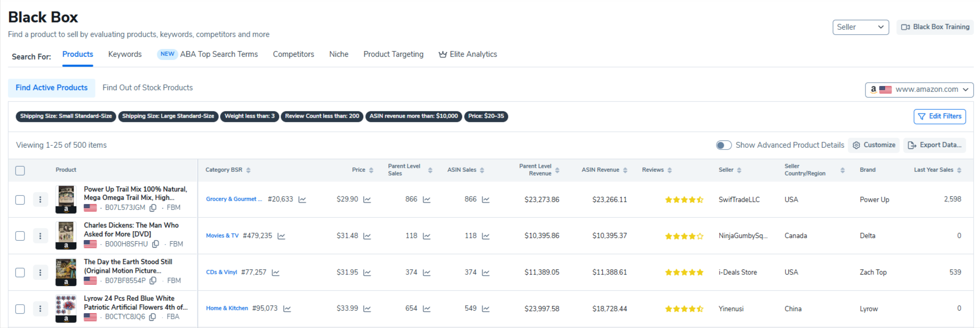Open row actions menu for Power Up Trail Mix
The image size is (980, 328).
click(40, 200)
